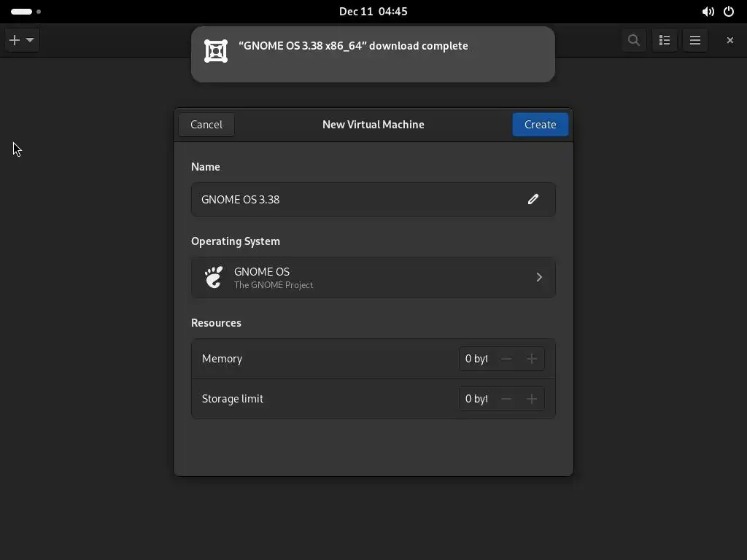Cancel the New Virtual Machine dialog
This screenshot has height=560, width=747.
click(206, 124)
